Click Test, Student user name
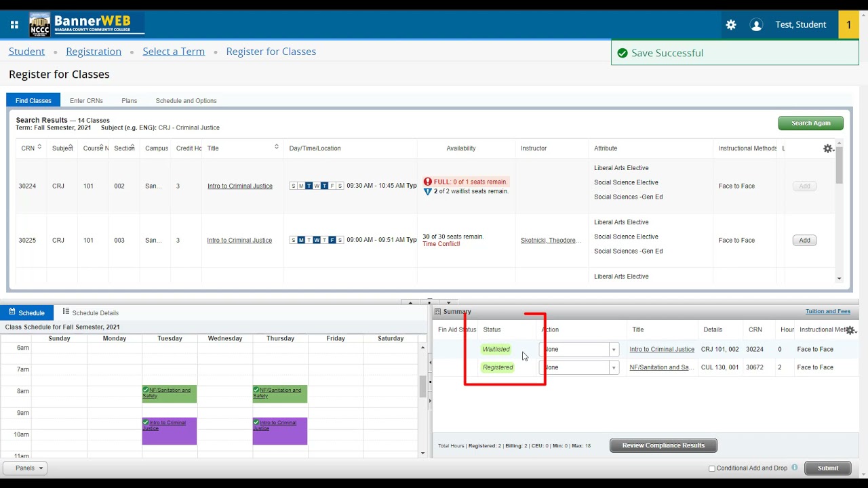Screen dimensions: 868x488 coord(801,25)
